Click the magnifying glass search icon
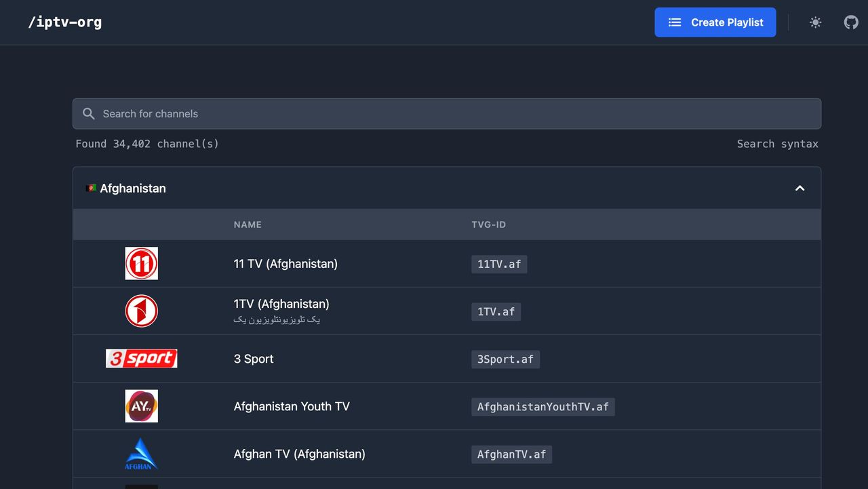 coord(89,114)
